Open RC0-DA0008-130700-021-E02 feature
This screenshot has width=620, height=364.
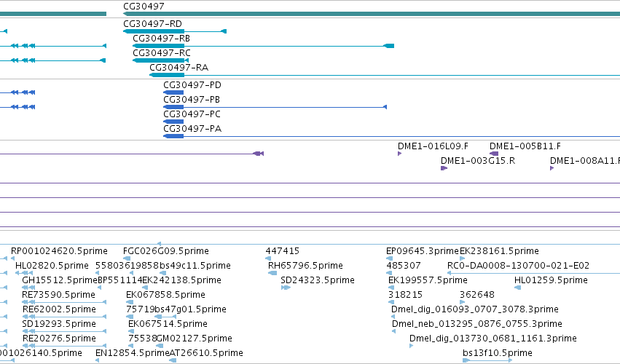coord(518,266)
